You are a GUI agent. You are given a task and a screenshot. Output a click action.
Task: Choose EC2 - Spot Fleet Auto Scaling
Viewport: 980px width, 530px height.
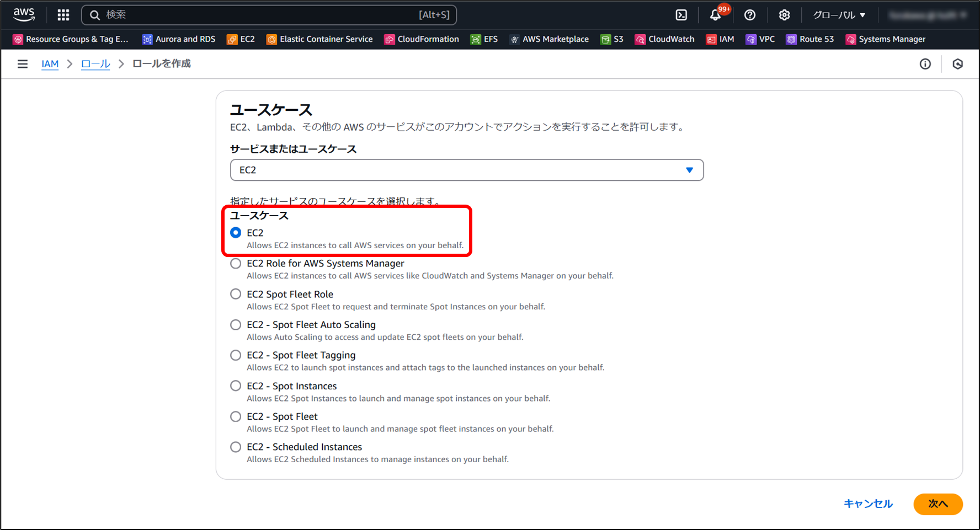click(x=236, y=325)
